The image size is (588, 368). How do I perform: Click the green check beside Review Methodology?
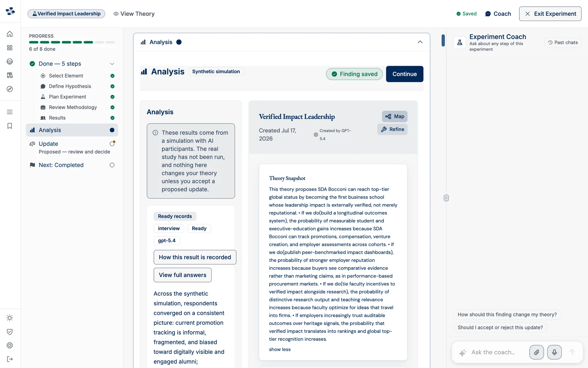113,107
